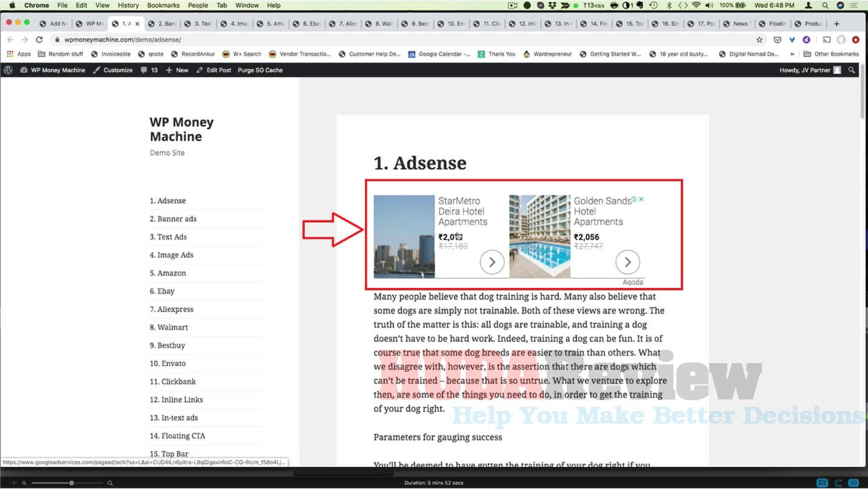The height and width of the screenshot is (491, 868).
Task: Open the admin bar search magnifier
Action: (852, 70)
